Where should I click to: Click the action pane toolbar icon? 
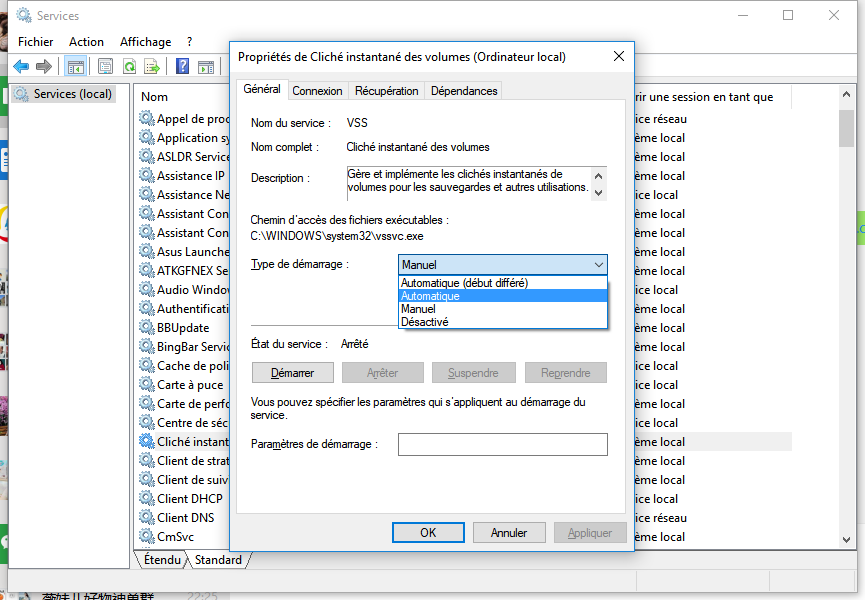tap(206, 67)
